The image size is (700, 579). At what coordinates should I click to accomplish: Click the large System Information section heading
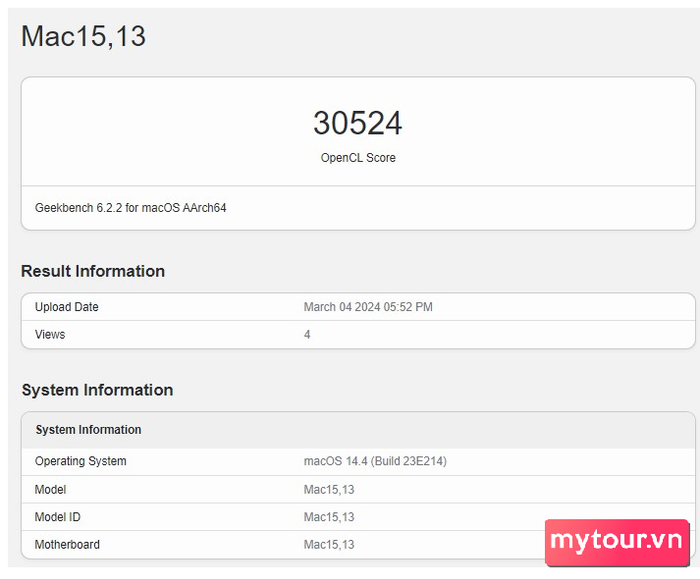(x=97, y=390)
